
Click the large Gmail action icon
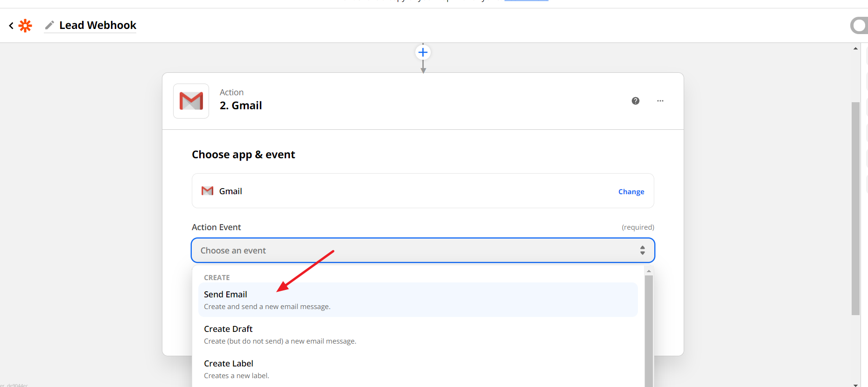pyautogui.click(x=191, y=101)
